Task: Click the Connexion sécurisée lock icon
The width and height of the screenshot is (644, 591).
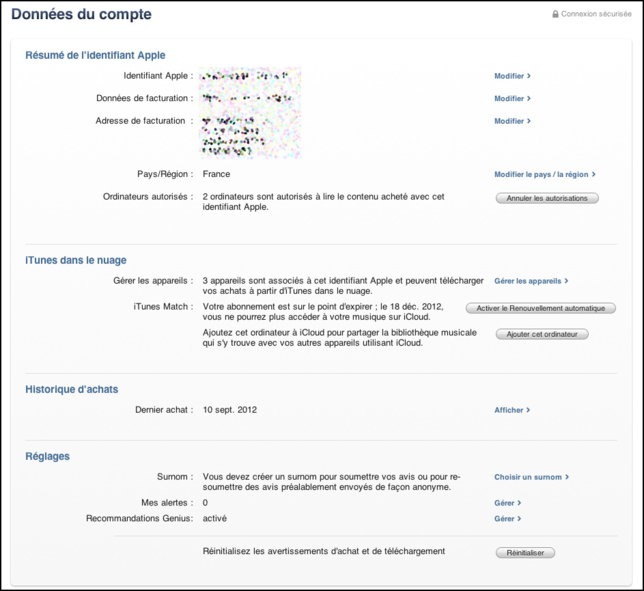Action: pos(555,14)
